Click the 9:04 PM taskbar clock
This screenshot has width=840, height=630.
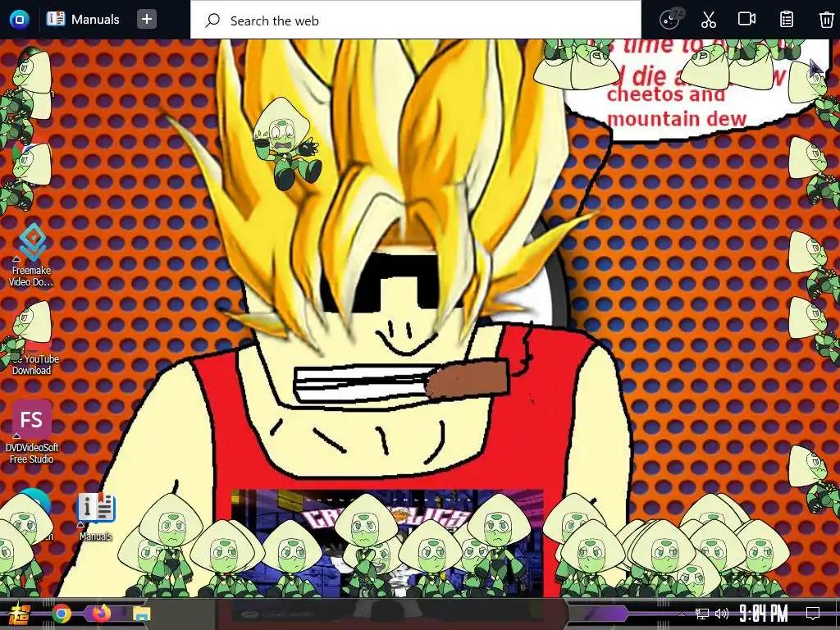764,614
